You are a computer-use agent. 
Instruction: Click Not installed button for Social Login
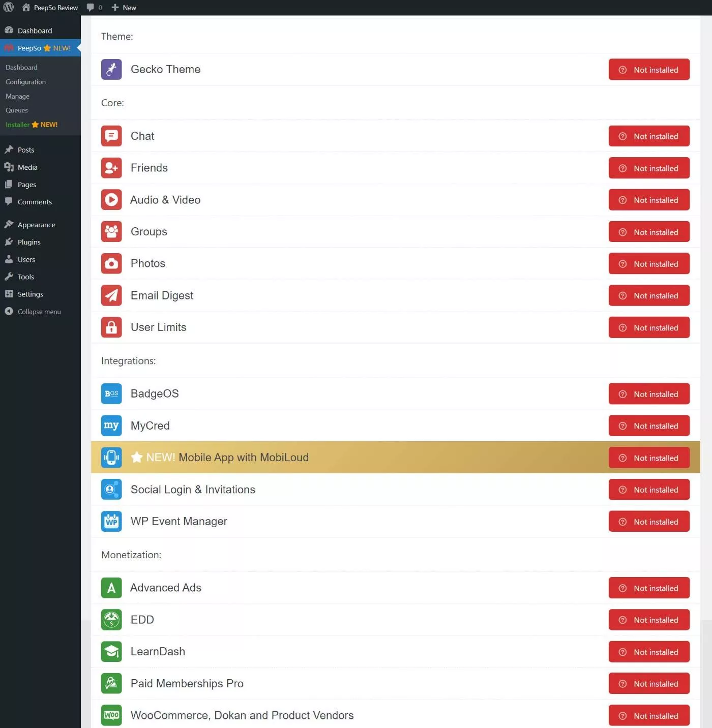pyautogui.click(x=649, y=490)
